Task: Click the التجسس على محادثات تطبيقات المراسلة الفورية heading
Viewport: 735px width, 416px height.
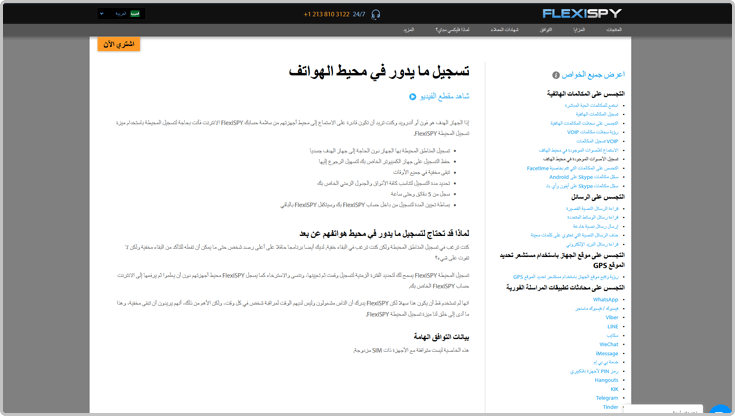Action: coord(565,287)
